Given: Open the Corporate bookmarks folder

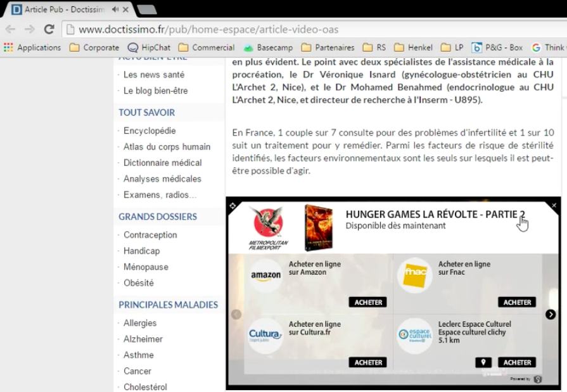Looking at the screenshot, I should 94,47.
